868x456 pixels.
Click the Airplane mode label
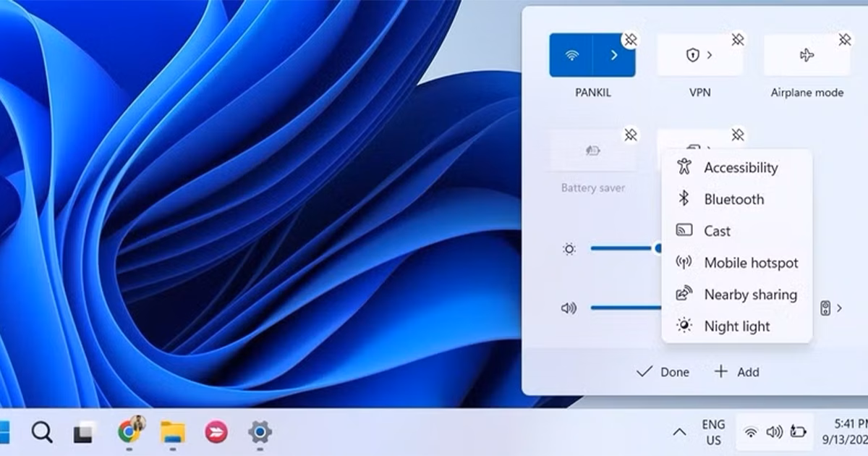tap(807, 93)
